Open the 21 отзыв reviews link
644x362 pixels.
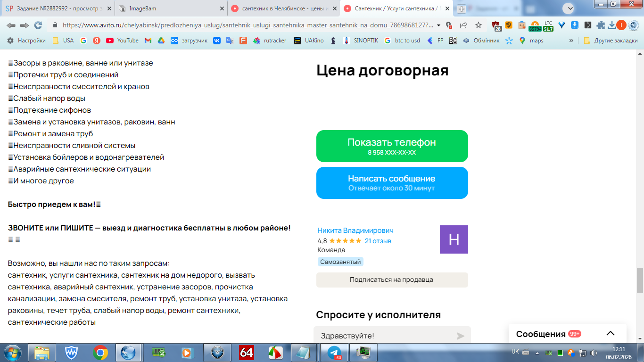click(x=378, y=241)
